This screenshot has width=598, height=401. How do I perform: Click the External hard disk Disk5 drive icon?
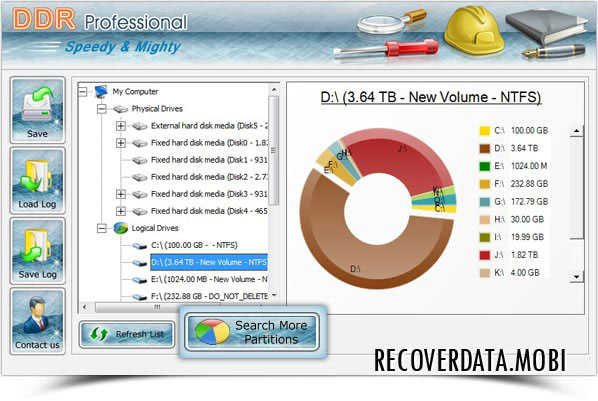pos(140,126)
